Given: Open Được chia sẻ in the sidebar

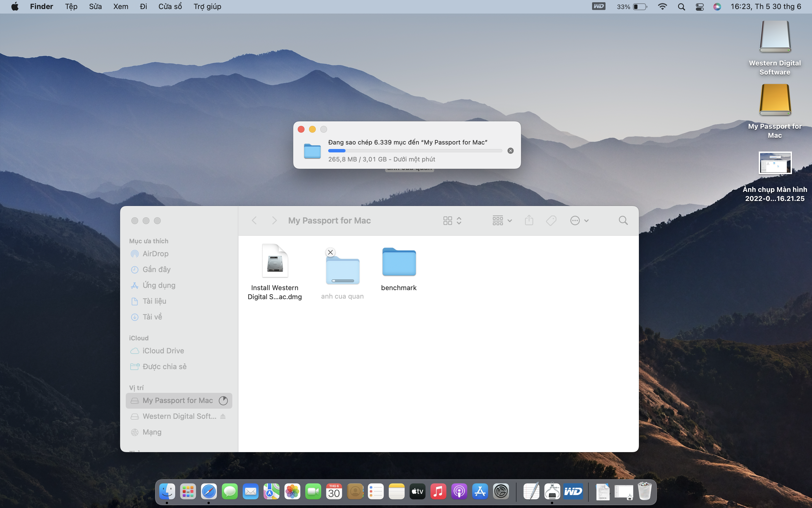Looking at the screenshot, I should [x=179, y=367].
